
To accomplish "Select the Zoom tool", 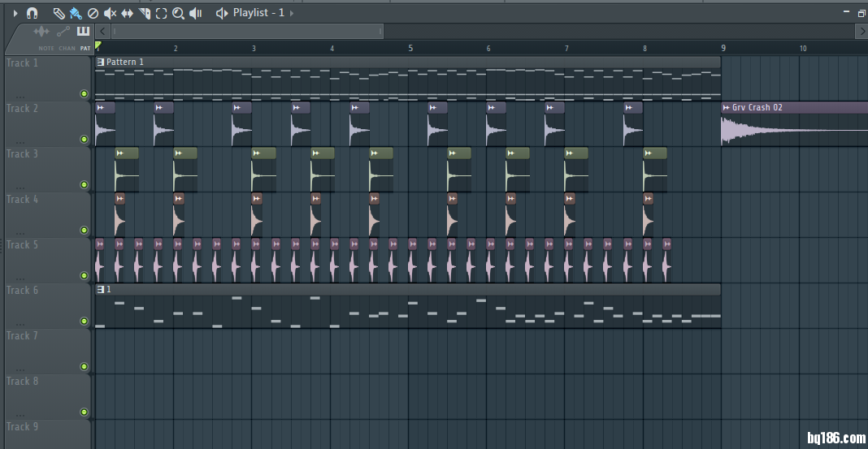I will tap(178, 13).
